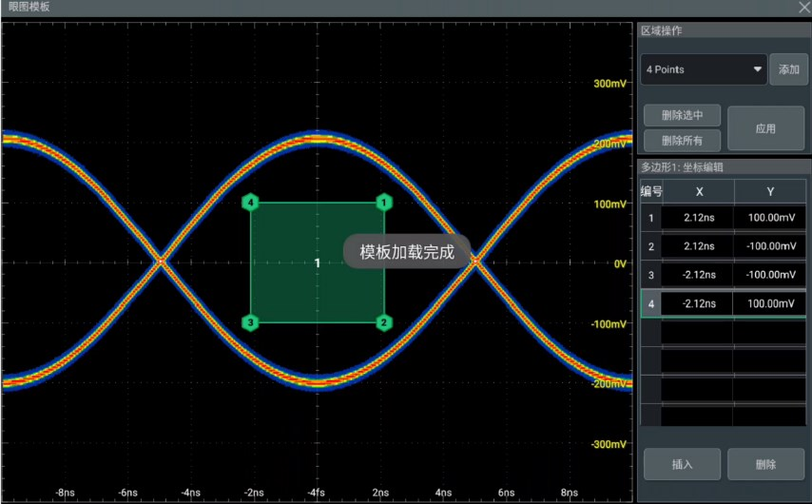
Task: Click the 删除选中 (Delete selected) button
Action: (682, 115)
